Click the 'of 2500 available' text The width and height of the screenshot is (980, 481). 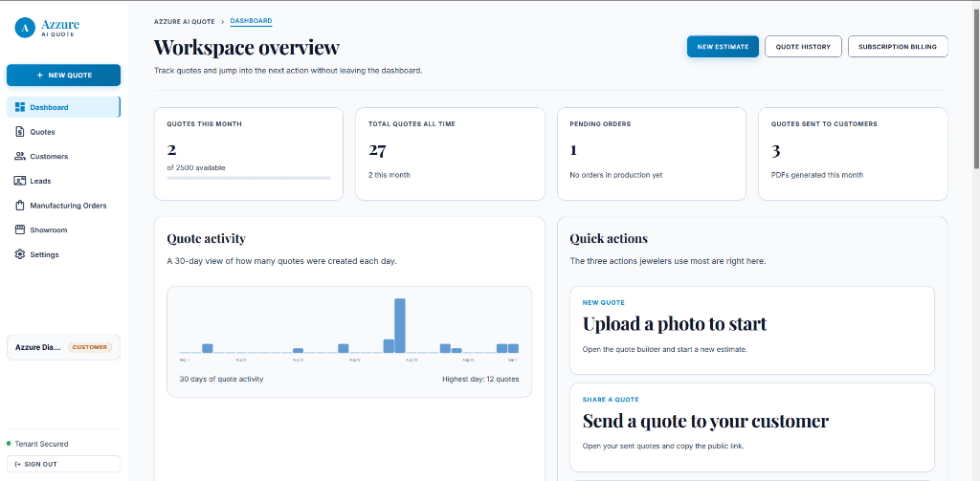tap(196, 167)
